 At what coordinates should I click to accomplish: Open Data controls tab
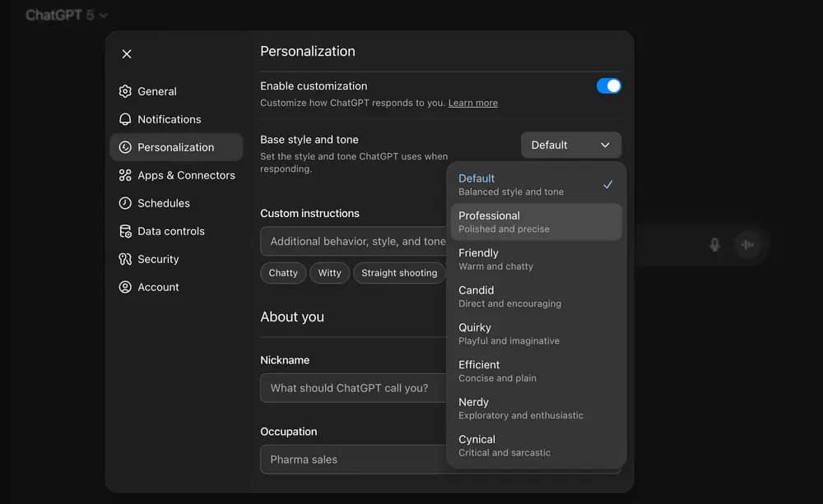click(176, 231)
